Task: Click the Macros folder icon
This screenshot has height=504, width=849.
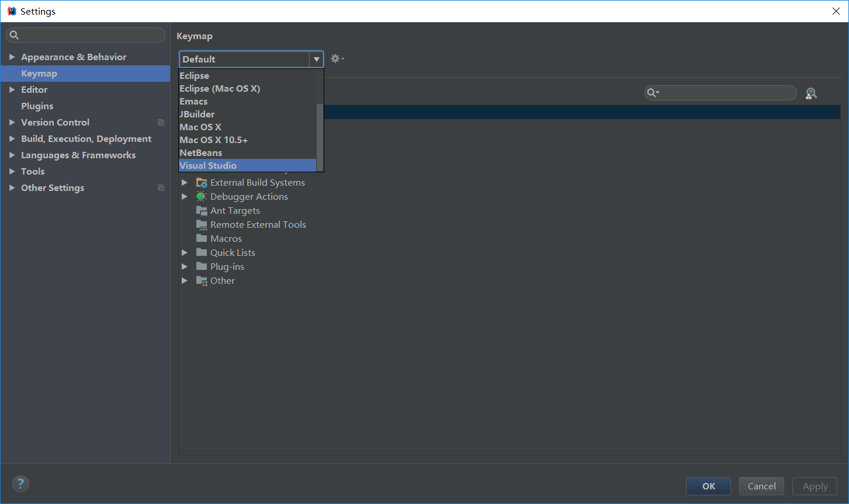Action: 202,238
